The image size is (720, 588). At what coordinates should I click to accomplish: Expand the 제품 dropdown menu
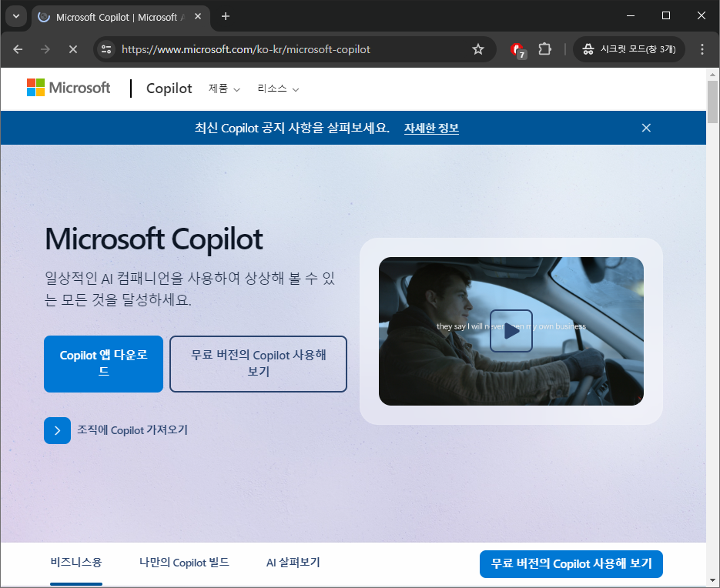tap(224, 89)
